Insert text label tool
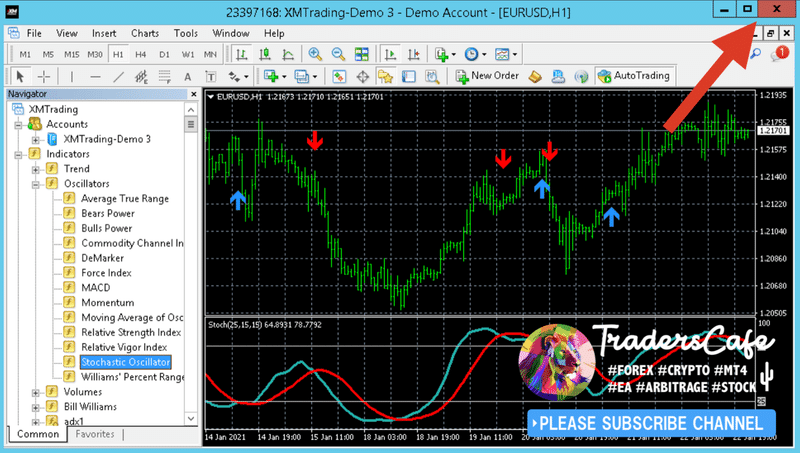800x453 pixels. (211, 77)
